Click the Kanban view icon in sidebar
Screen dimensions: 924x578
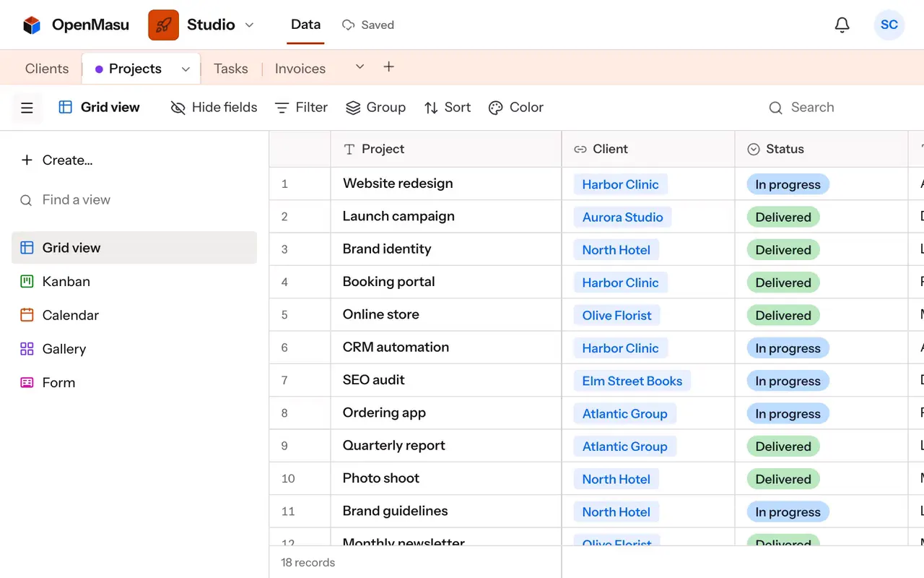pyautogui.click(x=27, y=282)
